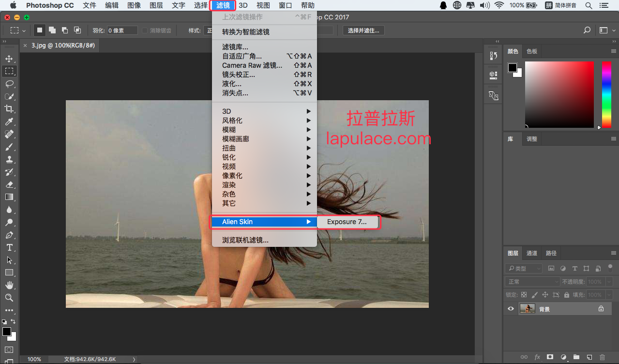The width and height of the screenshot is (619, 364).
Task: Select the Hand tool
Action: pyautogui.click(x=9, y=285)
